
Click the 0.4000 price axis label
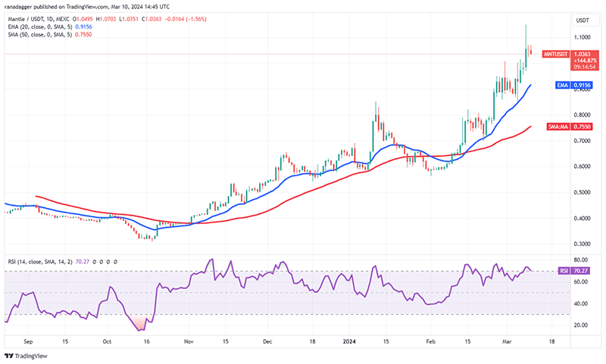(582, 218)
